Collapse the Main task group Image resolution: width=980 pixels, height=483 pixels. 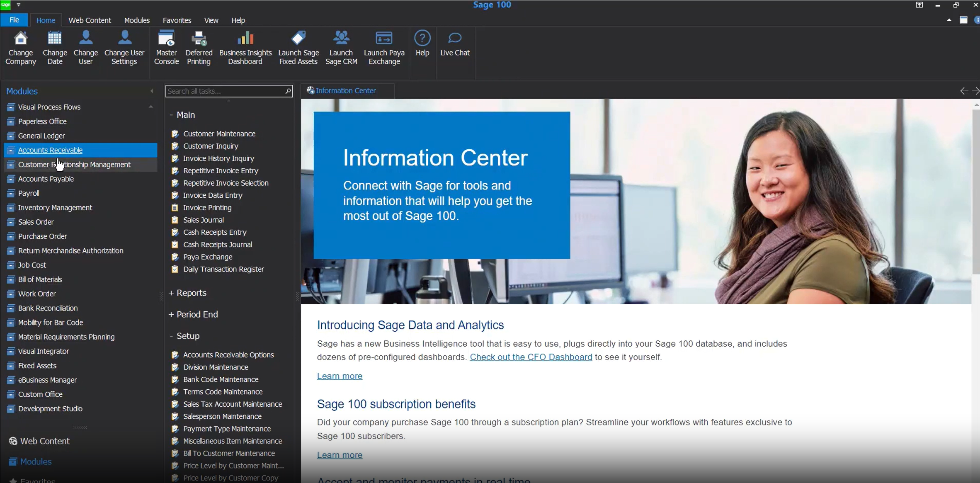pyautogui.click(x=182, y=115)
